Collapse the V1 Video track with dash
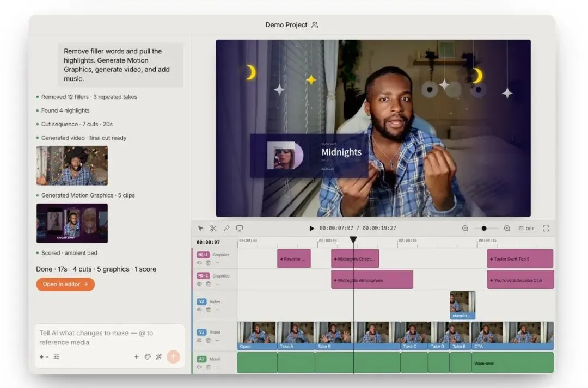 point(217,341)
